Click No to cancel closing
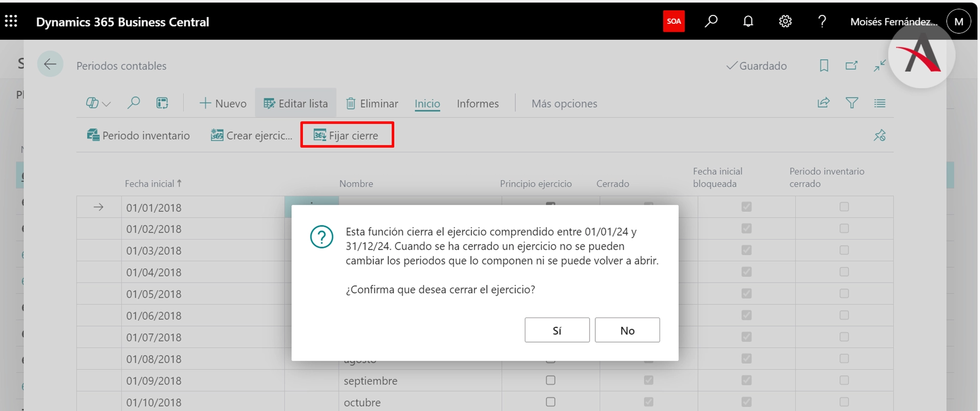Viewport: 980px width, 411px height. tap(627, 330)
